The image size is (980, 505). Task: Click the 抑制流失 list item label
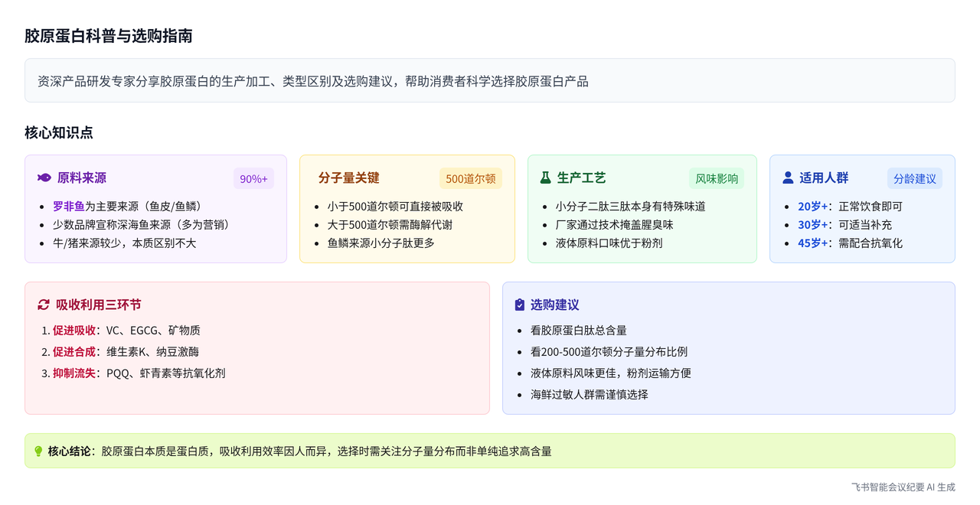click(x=74, y=373)
